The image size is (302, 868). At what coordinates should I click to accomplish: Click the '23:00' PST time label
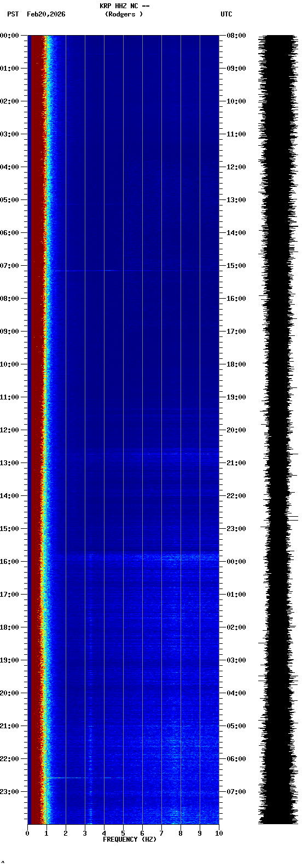(9, 792)
